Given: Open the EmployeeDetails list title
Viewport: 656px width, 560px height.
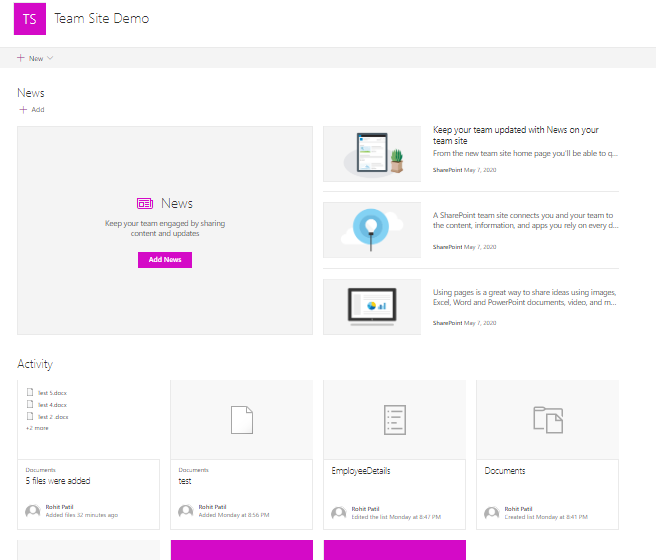Looking at the screenshot, I should 361,471.
